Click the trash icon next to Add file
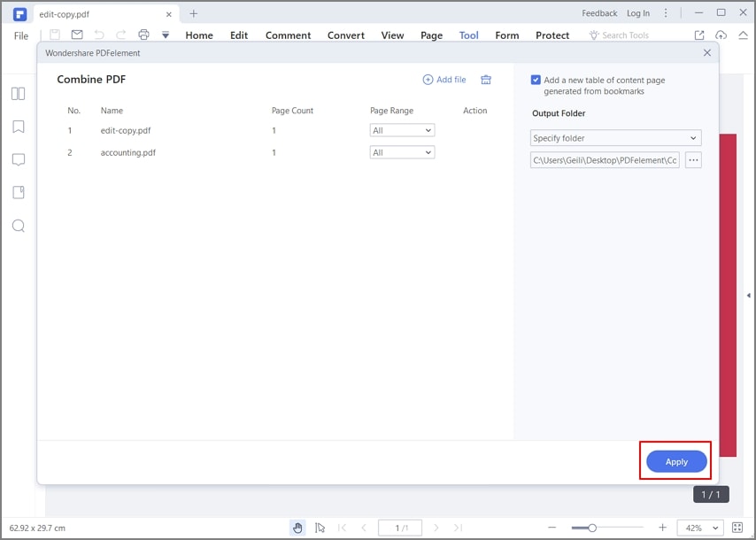Screen dimensions: 756x540 click(x=485, y=79)
